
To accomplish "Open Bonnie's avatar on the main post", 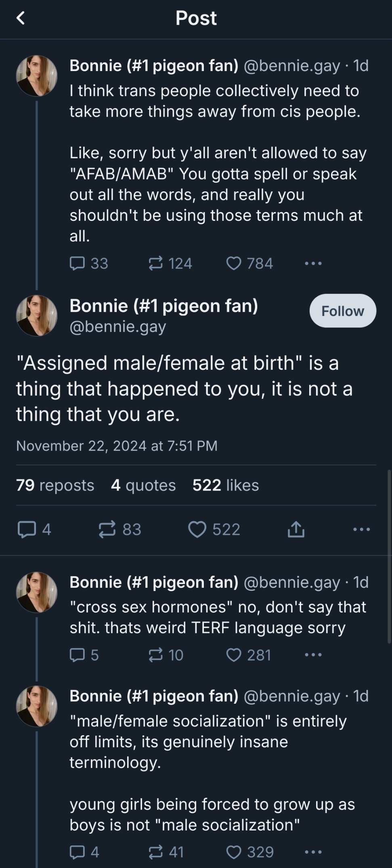I will pos(37,316).
